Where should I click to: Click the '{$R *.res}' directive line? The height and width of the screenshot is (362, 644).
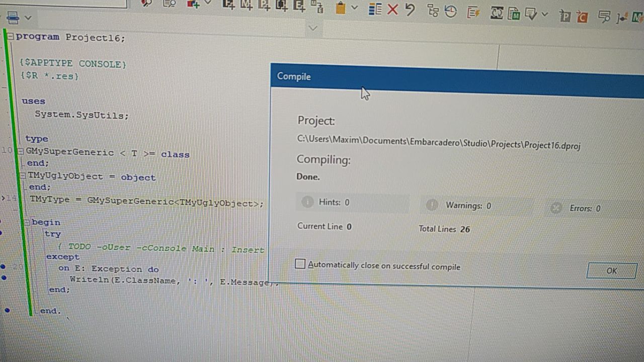click(49, 76)
